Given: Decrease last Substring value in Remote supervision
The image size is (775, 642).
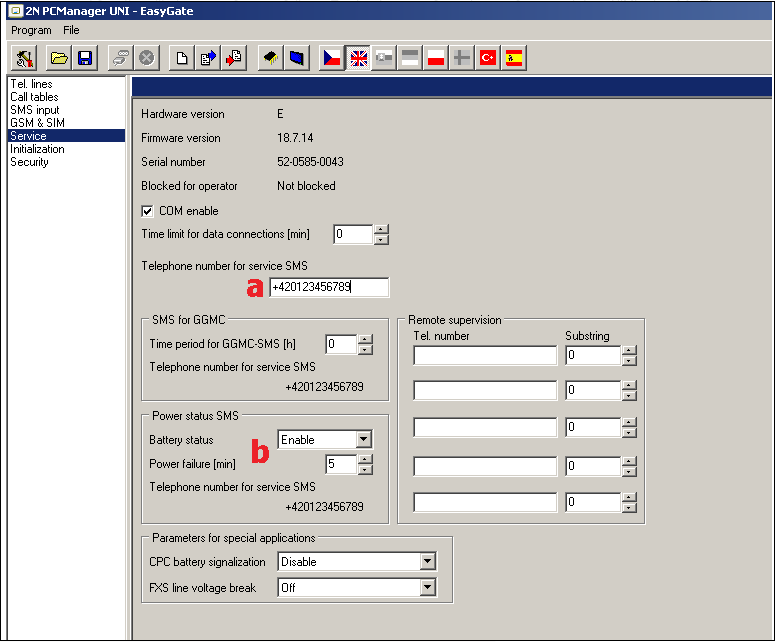Looking at the screenshot, I should pyautogui.click(x=629, y=508).
